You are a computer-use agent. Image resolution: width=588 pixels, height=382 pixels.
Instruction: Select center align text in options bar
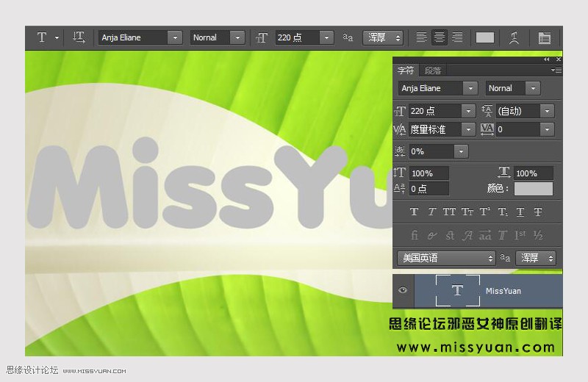point(440,37)
